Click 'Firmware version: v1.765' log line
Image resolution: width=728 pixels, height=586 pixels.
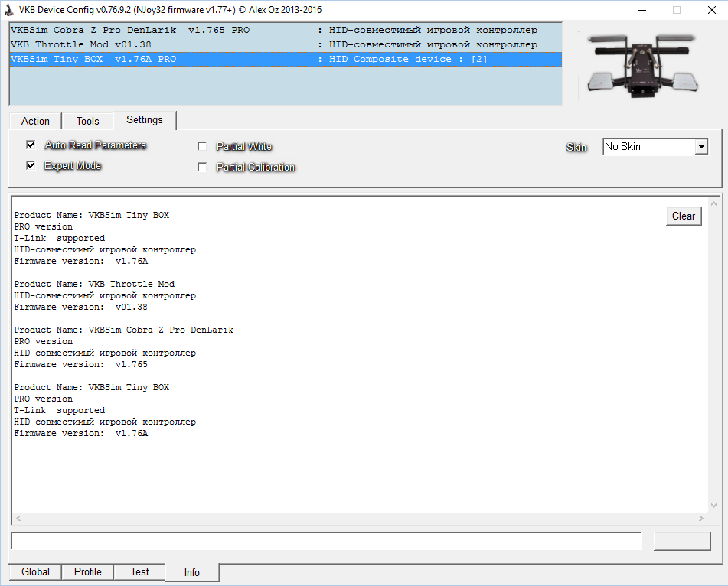[x=81, y=364]
